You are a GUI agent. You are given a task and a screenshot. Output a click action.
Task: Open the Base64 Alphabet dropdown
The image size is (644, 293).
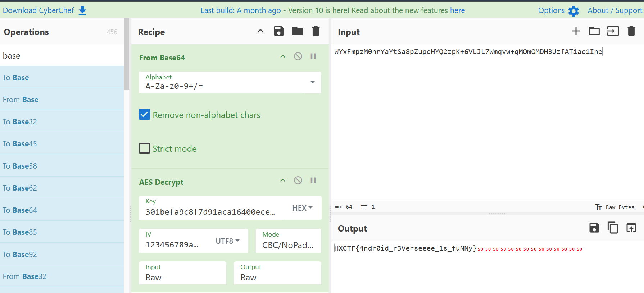coord(312,83)
